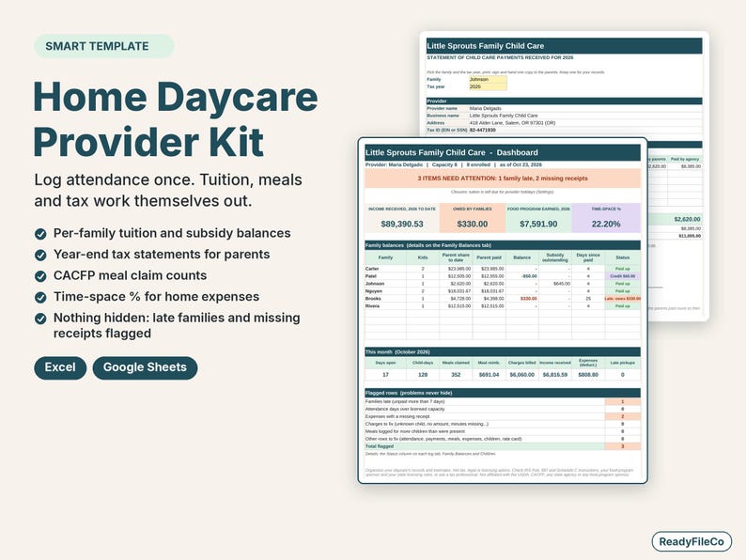Click the Provider name value Maria Delgado

486,108
